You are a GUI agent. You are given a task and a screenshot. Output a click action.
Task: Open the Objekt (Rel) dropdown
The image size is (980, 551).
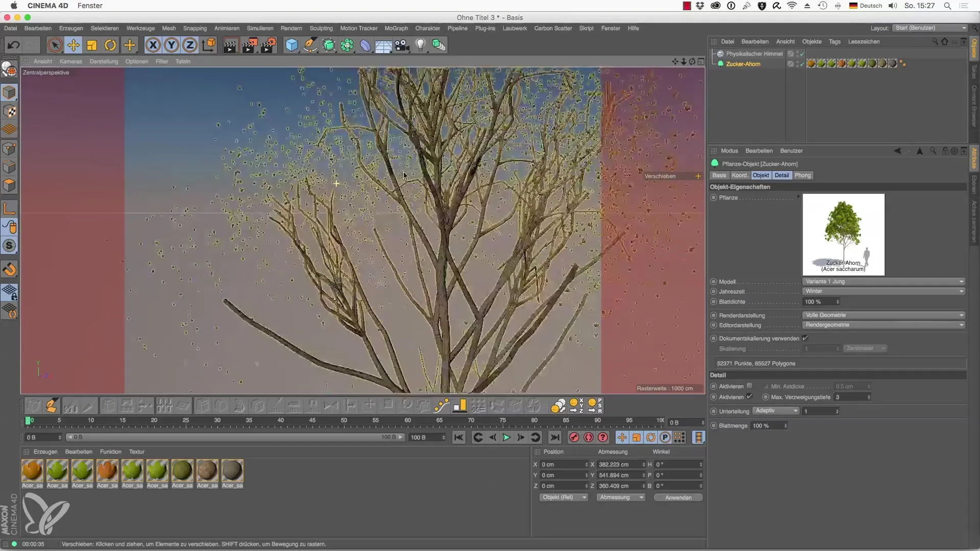564,497
